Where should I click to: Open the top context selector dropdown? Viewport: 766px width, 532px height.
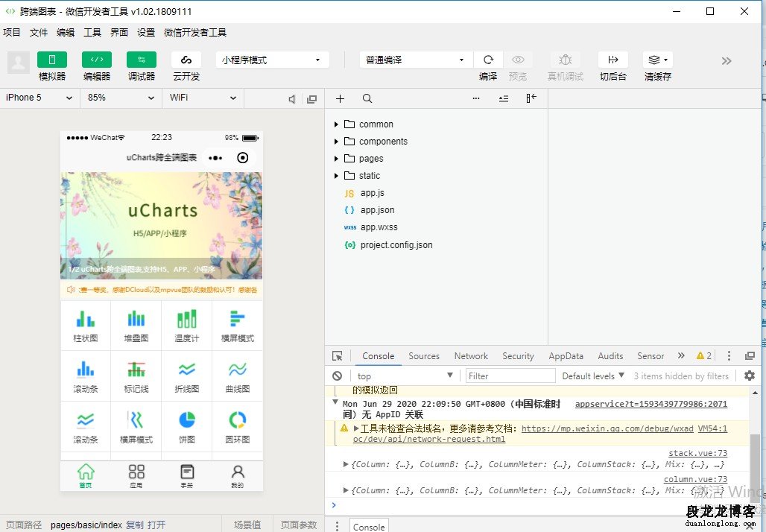pos(405,376)
